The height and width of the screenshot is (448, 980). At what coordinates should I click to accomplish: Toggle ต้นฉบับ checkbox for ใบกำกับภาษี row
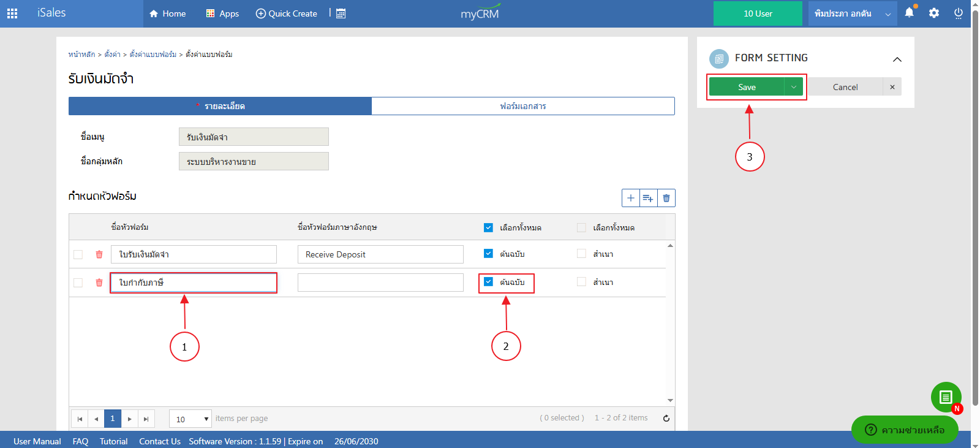click(488, 282)
